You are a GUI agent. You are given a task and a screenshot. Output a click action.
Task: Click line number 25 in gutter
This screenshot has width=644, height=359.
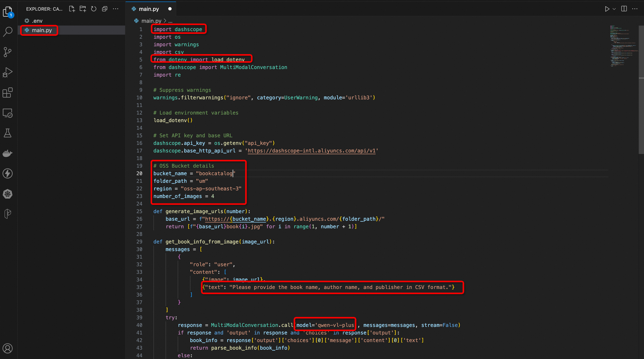tap(139, 211)
